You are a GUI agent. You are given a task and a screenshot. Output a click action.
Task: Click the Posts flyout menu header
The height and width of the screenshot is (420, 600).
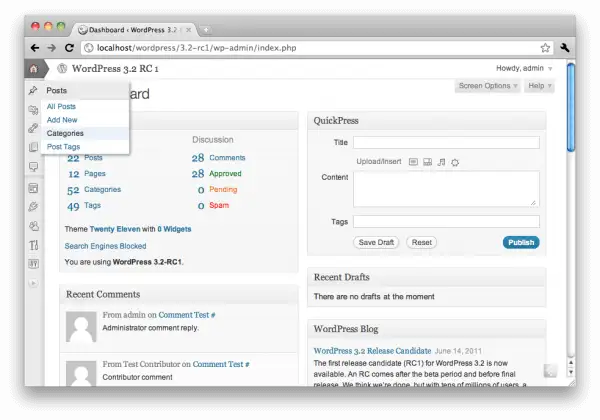tap(85, 90)
